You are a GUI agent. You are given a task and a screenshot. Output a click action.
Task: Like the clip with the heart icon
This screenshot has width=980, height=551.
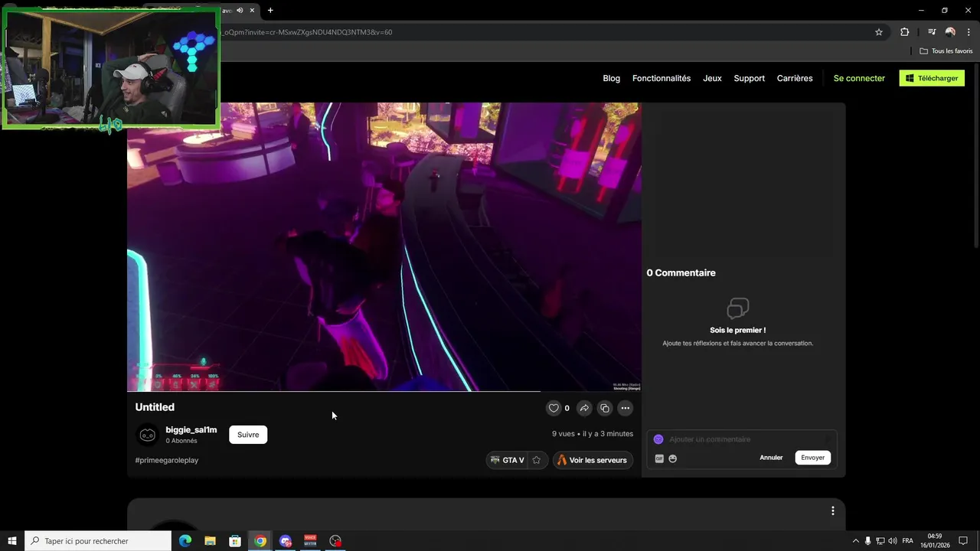pyautogui.click(x=554, y=408)
